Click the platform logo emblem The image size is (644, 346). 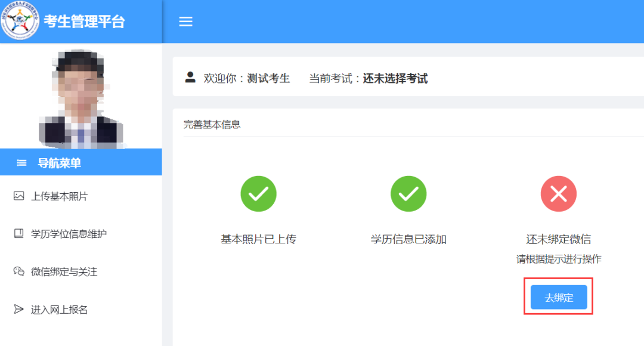tap(21, 21)
